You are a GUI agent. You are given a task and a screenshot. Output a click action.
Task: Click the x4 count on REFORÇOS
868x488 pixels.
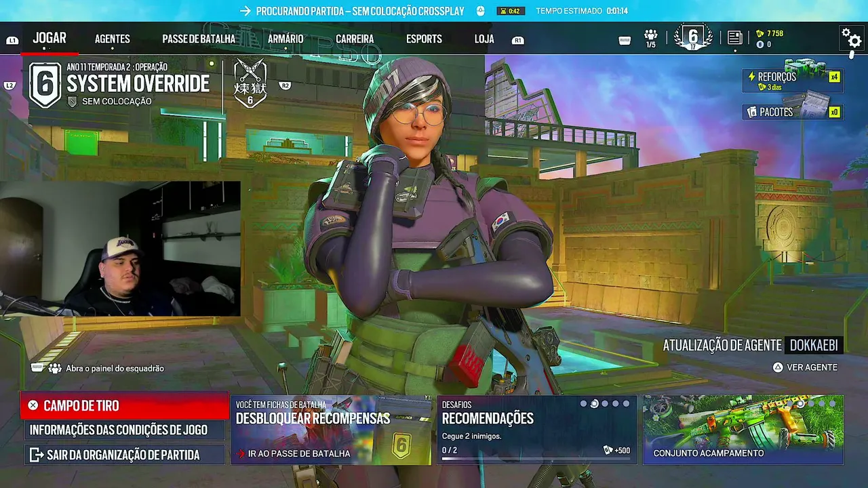[834, 77]
